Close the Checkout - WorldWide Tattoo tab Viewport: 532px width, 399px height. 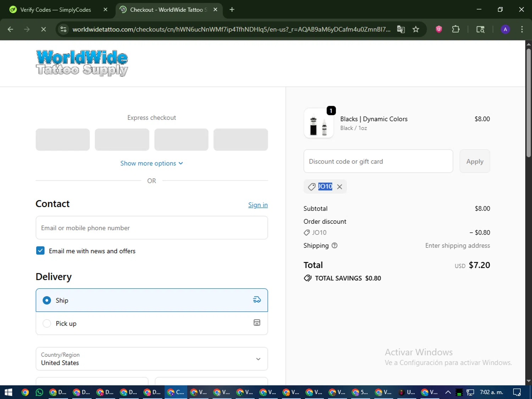pyautogui.click(x=215, y=10)
